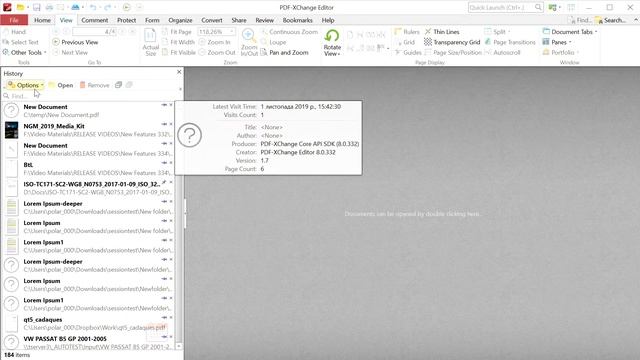Toggle Rulers display

(407, 32)
